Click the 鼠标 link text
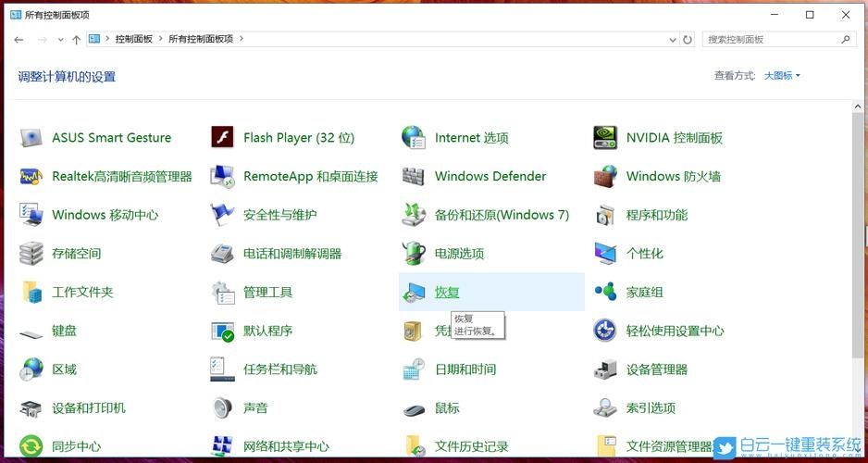868x463 pixels. pyautogui.click(x=447, y=408)
